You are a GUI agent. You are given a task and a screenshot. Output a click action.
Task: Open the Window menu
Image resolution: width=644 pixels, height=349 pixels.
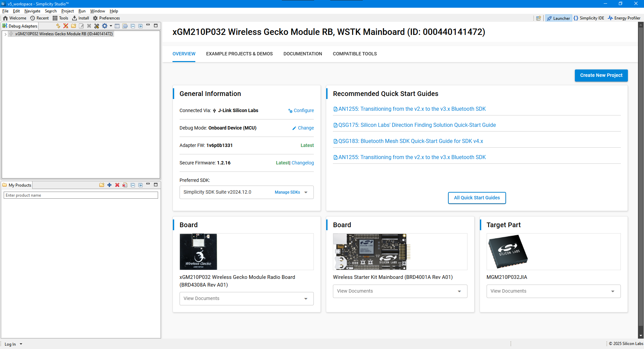[97, 11]
